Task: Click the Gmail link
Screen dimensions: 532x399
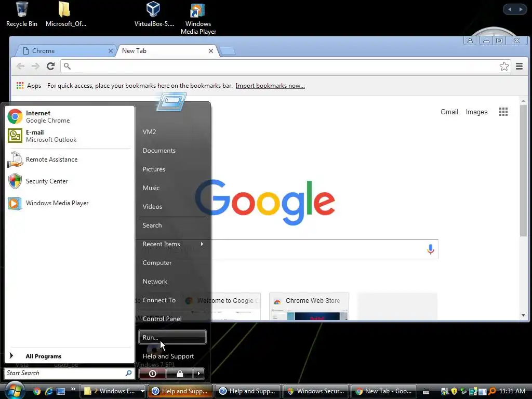Action: click(449, 112)
